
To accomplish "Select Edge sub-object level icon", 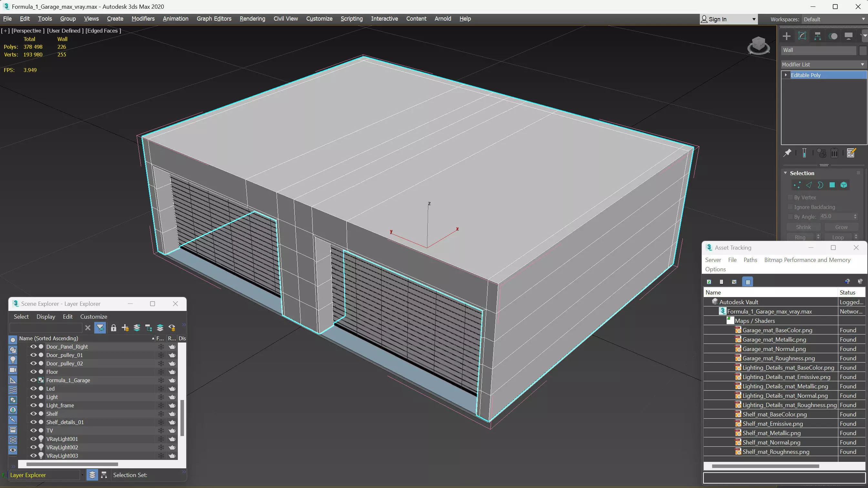I will point(809,185).
